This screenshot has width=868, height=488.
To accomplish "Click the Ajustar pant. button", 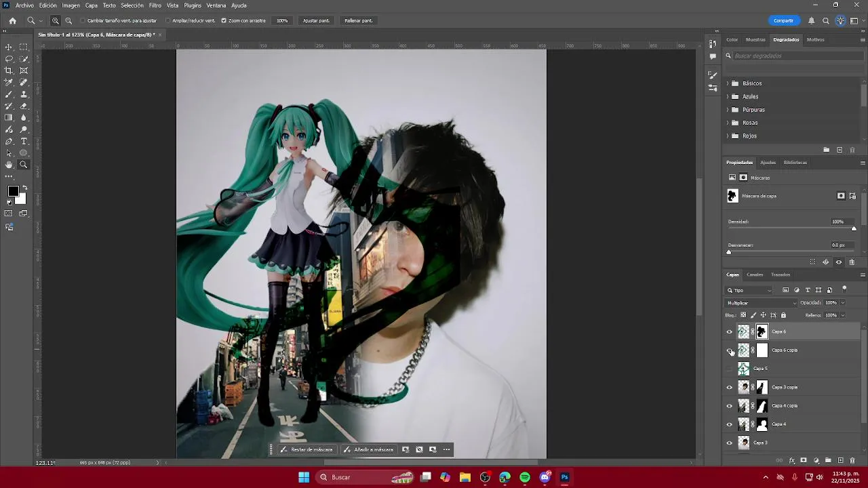I will pyautogui.click(x=316, y=20).
